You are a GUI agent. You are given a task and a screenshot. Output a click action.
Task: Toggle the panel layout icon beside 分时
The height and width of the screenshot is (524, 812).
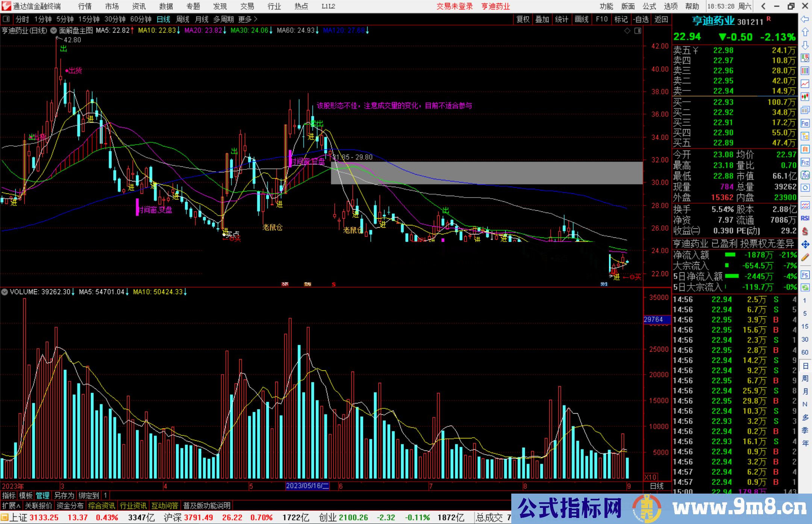click(6, 19)
